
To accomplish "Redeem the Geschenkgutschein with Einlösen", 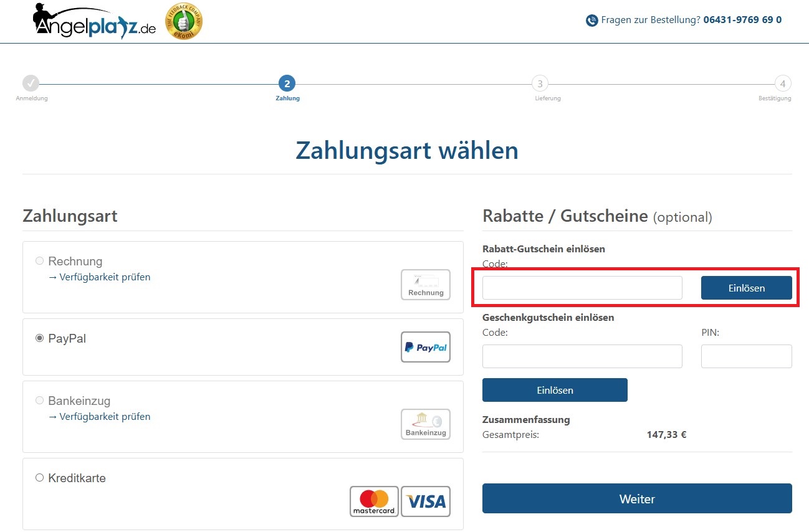I will click(x=555, y=390).
